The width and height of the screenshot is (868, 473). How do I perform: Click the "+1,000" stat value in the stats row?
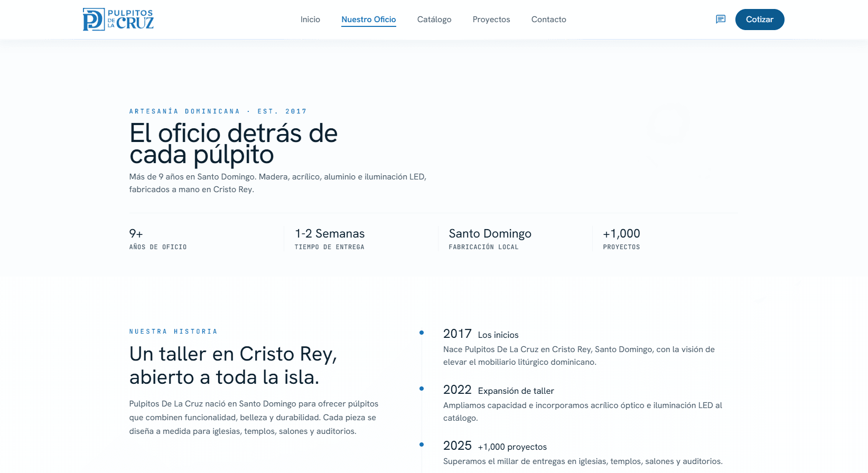click(622, 233)
